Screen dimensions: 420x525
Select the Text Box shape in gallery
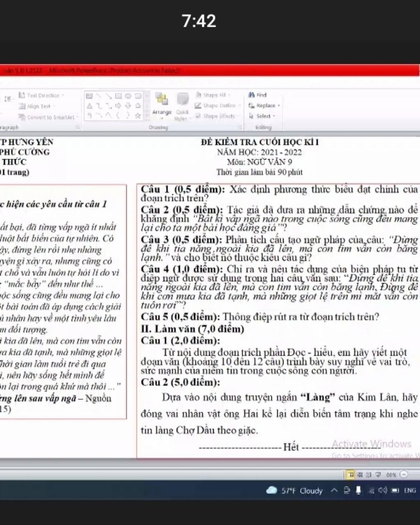point(89,96)
